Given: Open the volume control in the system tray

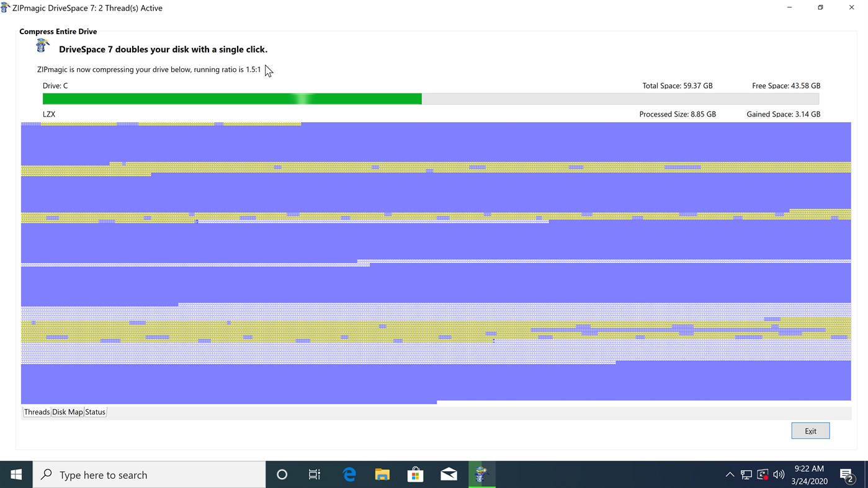Looking at the screenshot, I should (778, 474).
